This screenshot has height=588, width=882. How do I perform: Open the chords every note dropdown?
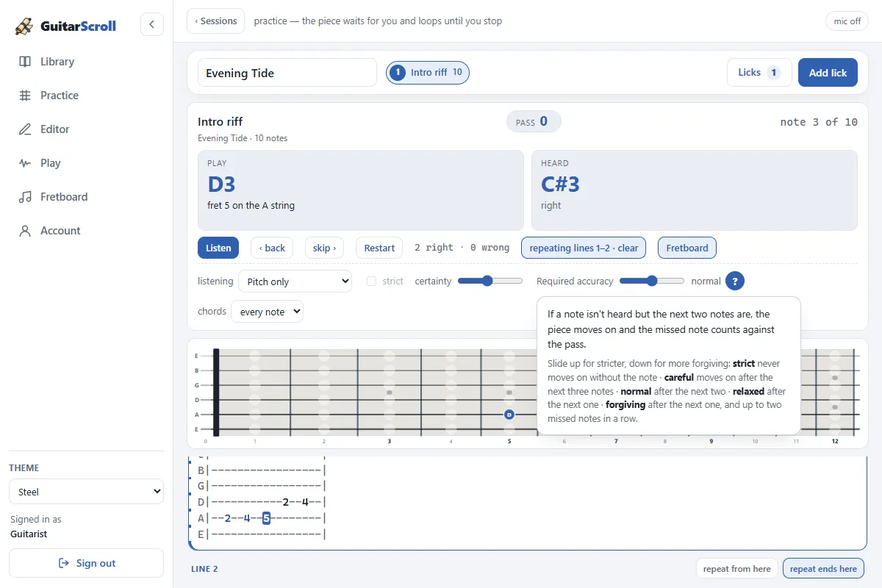click(x=267, y=311)
